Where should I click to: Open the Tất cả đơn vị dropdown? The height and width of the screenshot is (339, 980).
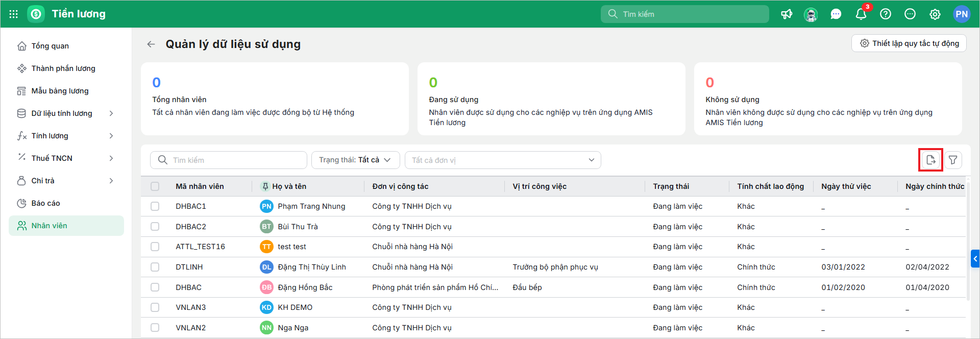coord(503,160)
